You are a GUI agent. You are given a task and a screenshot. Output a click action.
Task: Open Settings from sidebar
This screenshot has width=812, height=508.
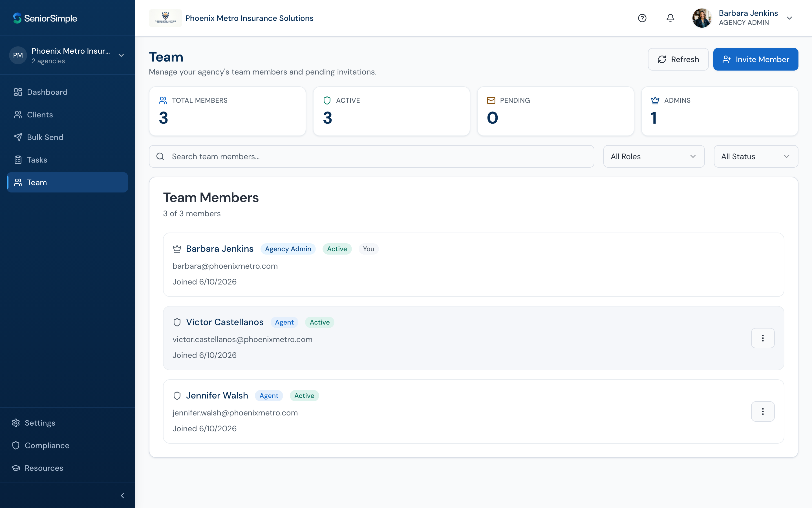[x=67, y=423]
